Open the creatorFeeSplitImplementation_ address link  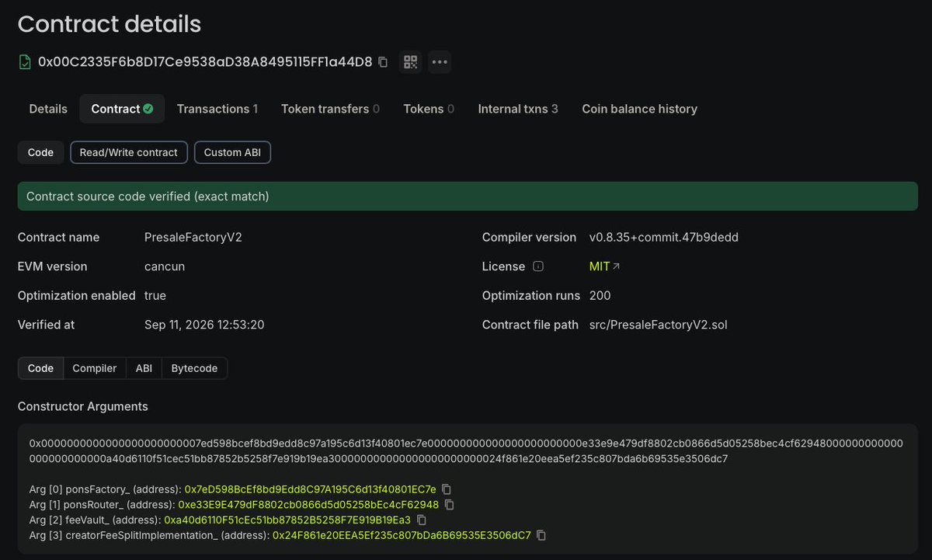[x=402, y=535]
